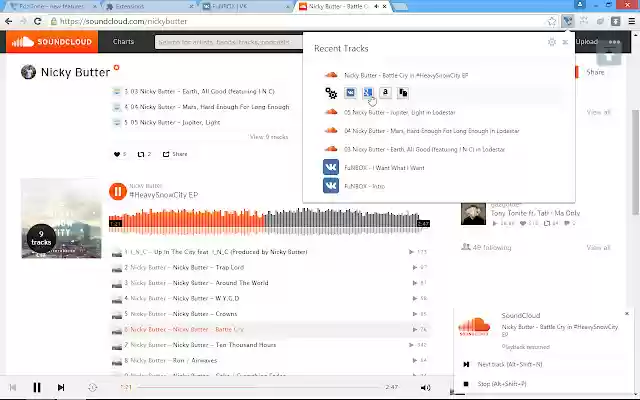Screen dimensions: 640x400
Task: Open the track actions gears icon
Action: pos(331,93)
